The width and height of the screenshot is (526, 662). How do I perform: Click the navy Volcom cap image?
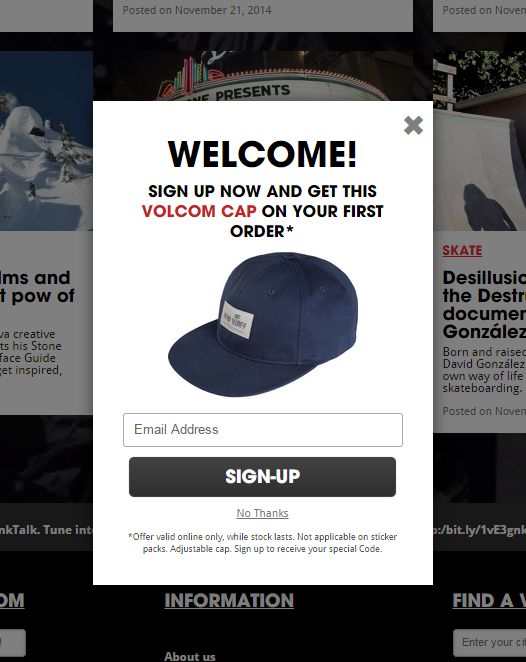tap(263, 325)
